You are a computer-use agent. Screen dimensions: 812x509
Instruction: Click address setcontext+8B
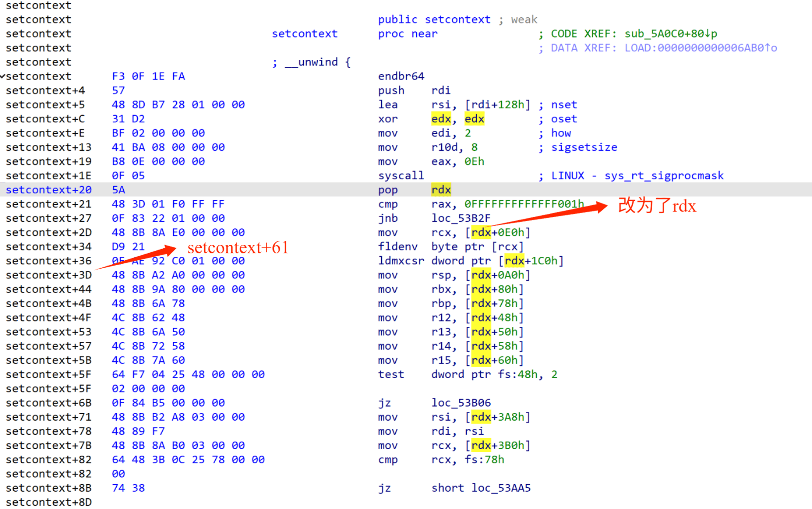[48, 488]
